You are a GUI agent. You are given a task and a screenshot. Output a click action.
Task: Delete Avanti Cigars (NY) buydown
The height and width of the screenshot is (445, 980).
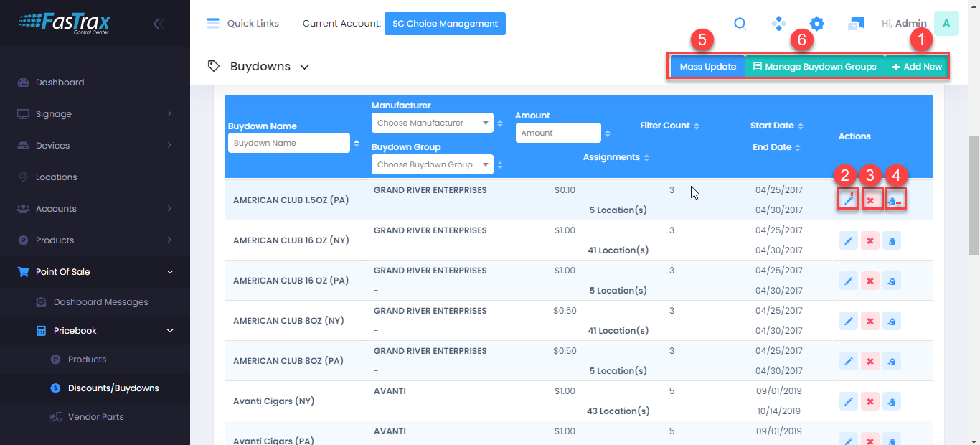(x=870, y=401)
